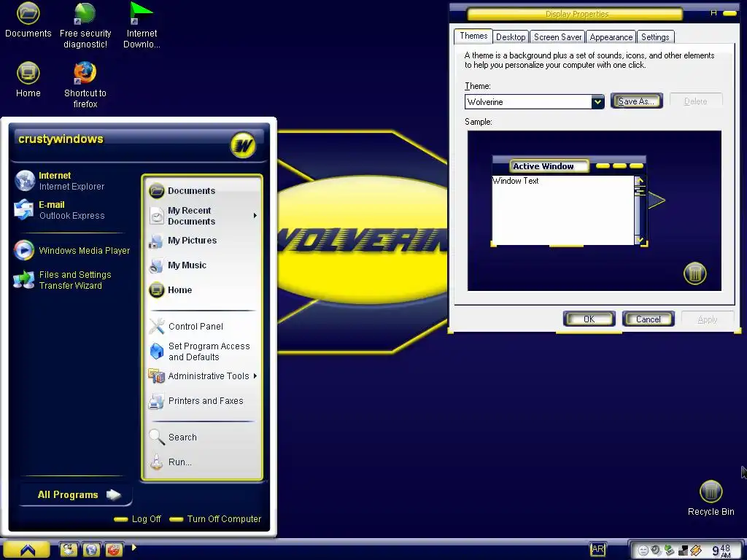
Task: Click first quick launch icon on taskbar
Action: (x=69, y=550)
